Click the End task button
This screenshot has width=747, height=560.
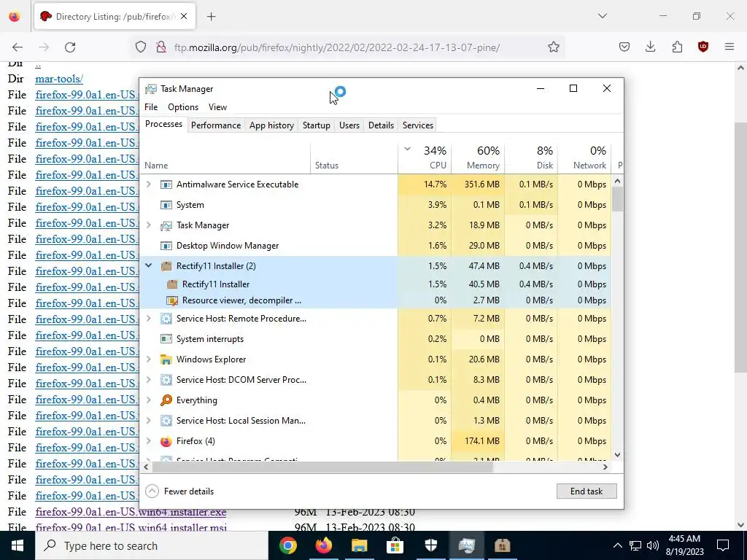(x=587, y=491)
